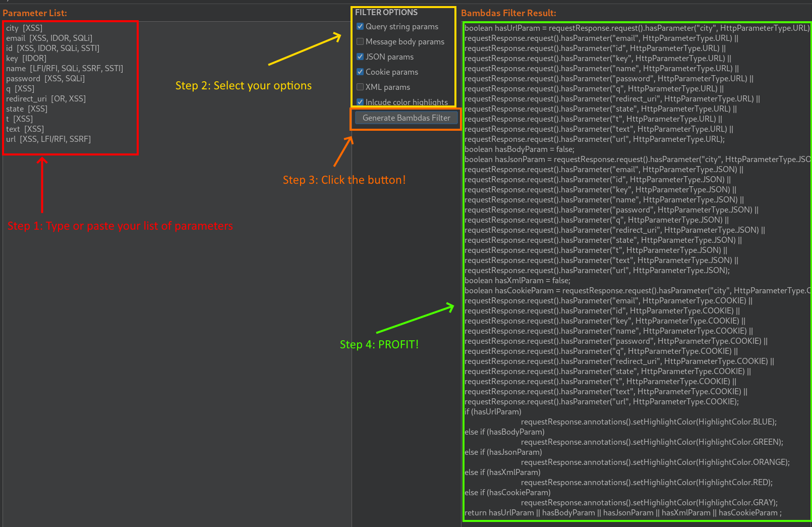
Task: Click the "url", HttpParameterType.COOKIE line
Action: tap(602, 401)
